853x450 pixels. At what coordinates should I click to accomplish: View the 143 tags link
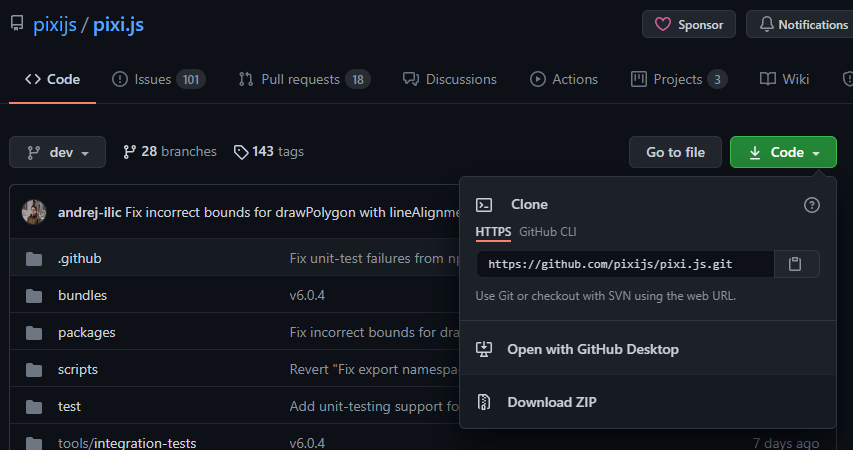pyautogui.click(x=269, y=152)
